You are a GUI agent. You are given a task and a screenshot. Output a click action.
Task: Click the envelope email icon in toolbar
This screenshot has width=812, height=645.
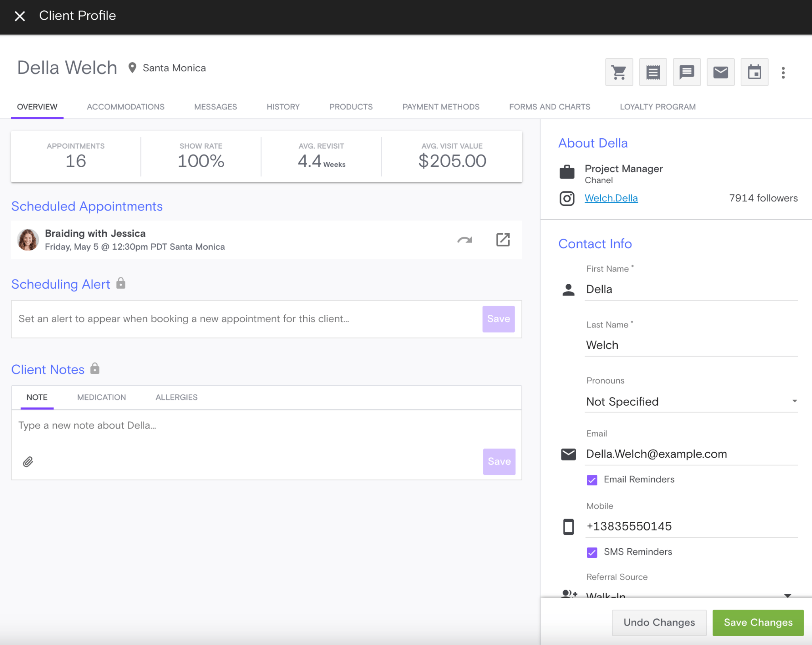(x=720, y=72)
